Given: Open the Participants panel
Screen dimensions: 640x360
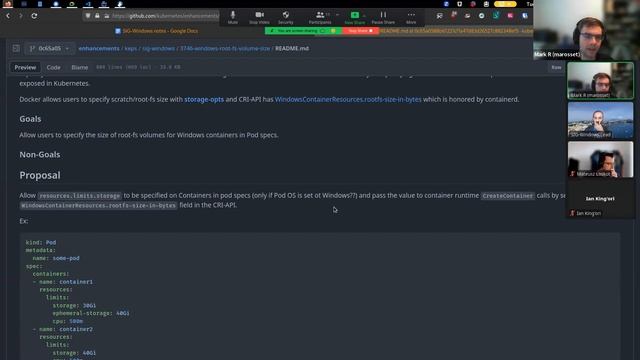Looking at the screenshot, I should [320, 17].
